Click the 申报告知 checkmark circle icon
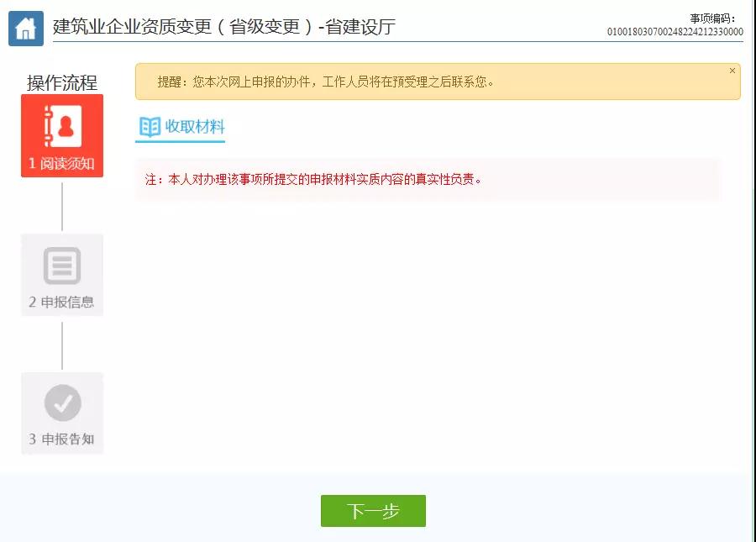756x542 pixels. [62, 404]
